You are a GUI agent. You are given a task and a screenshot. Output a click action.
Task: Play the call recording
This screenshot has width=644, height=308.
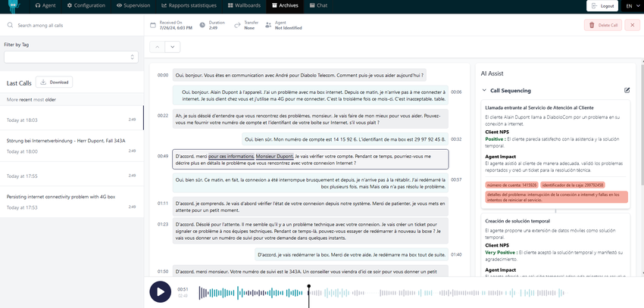(160, 291)
